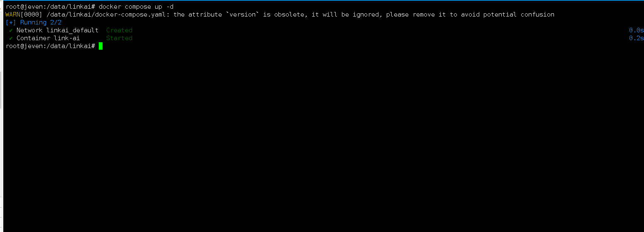This screenshot has width=644, height=232.
Task: Click the checkmark next to Container link-ai
Action: coord(11,38)
